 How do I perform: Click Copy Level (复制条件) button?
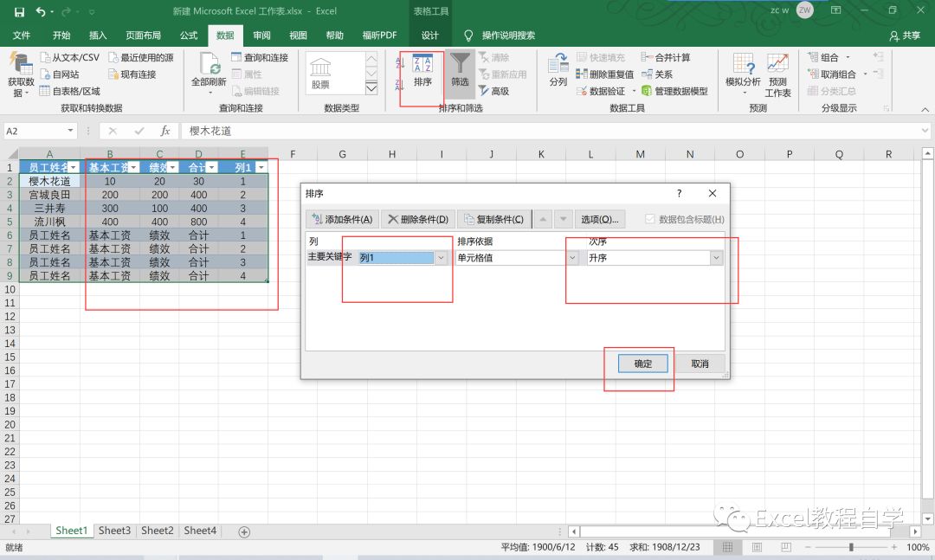[x=493, y=219]
